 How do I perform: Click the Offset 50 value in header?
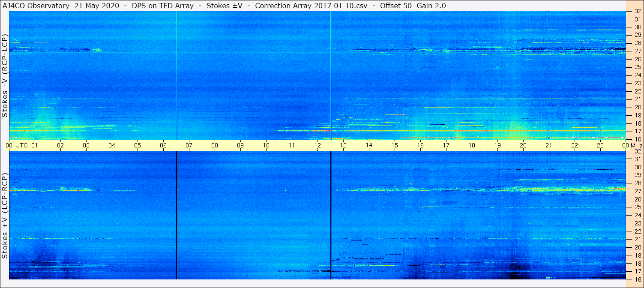pyautogui.click(x=396, y=6)
